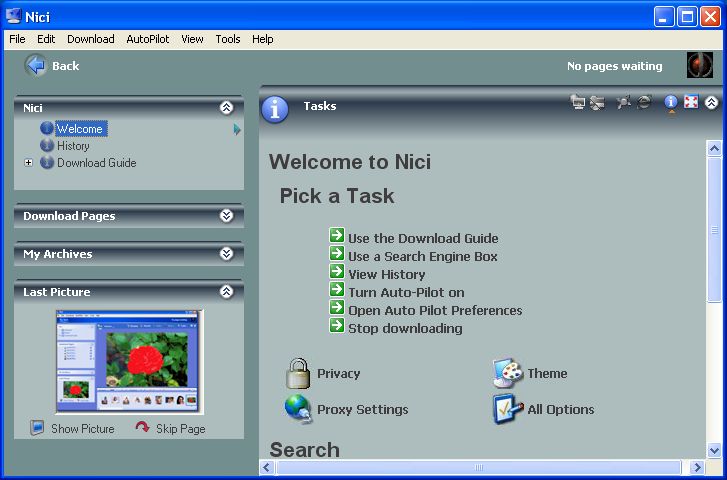727x480 pixels.
Task: Expand the My Archives panel
Action: click(x=226, y=254)
